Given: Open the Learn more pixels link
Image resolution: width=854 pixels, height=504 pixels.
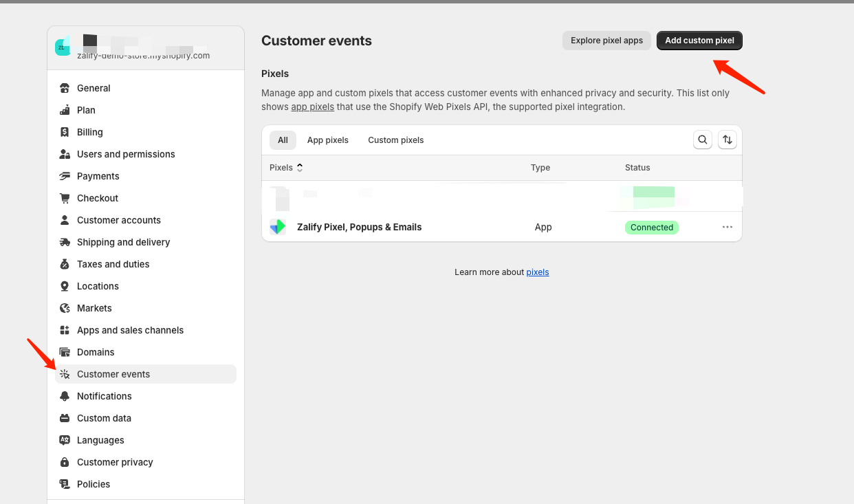Looking at the screenshot, I should [x=537, y=272].
